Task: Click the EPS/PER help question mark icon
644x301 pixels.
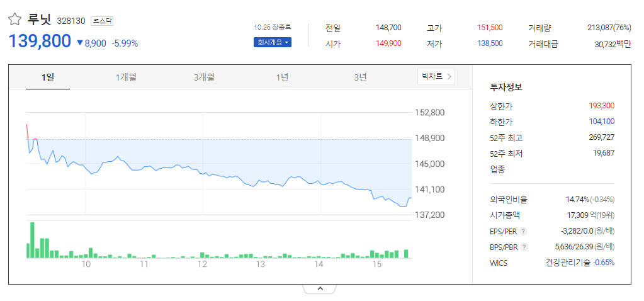Action: click(x=523, y=232)
